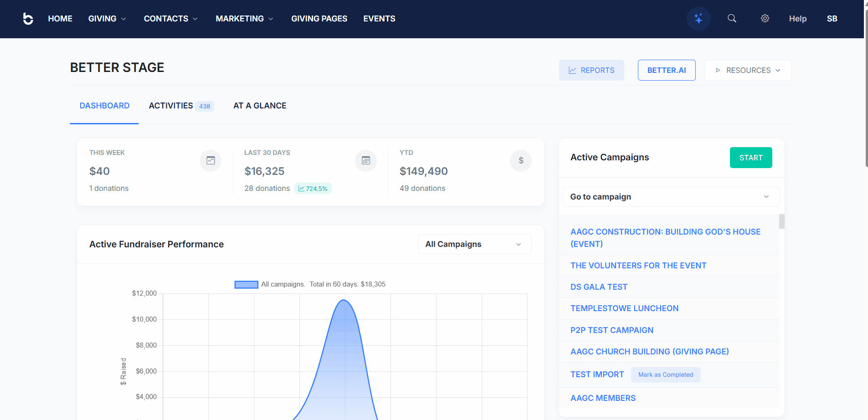Open the P2P Test Campaign link
Viewport: 868px width, 420px height.
point(612,330)
